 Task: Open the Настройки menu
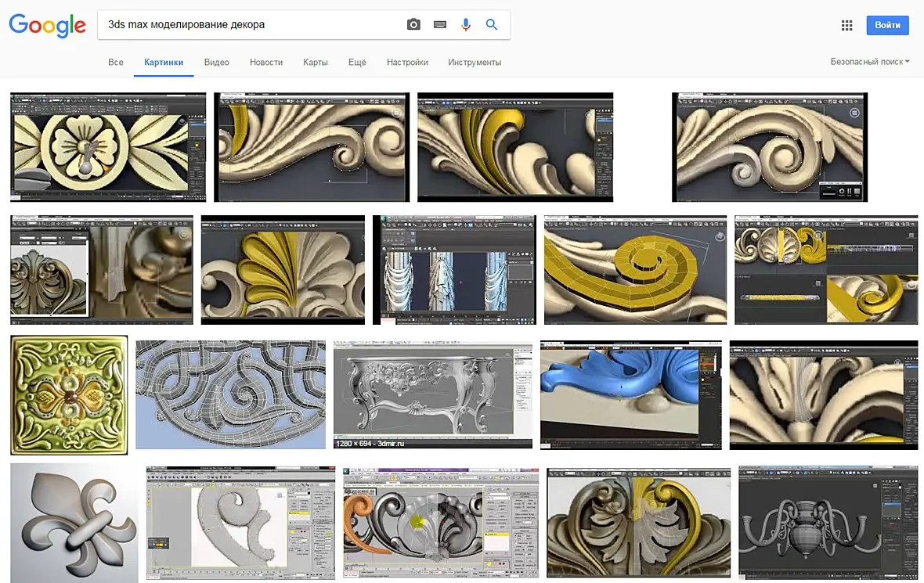pyautogui.click(x=407, y=63)
